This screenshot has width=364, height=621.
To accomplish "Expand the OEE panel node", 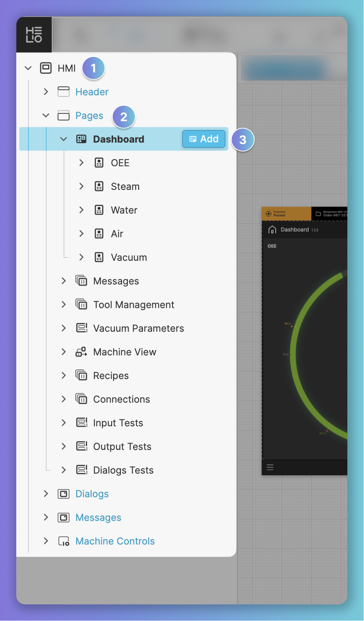I will (x=81, y=163).
